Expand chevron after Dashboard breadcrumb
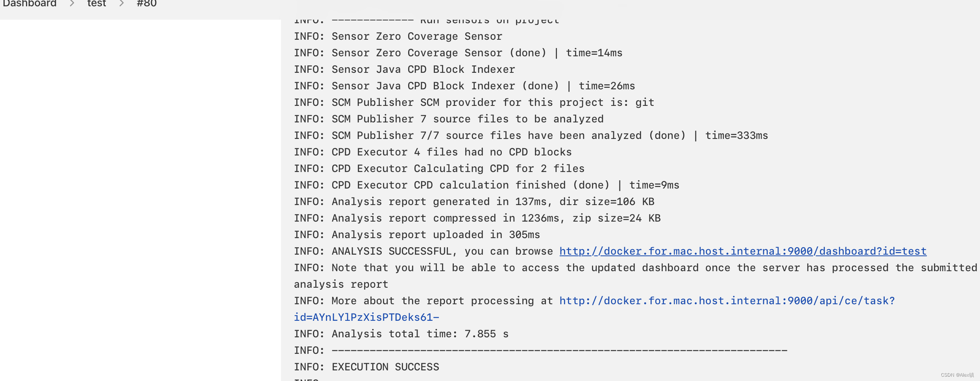Viewport: 980px width, 381px height. (x=72, y=4)
